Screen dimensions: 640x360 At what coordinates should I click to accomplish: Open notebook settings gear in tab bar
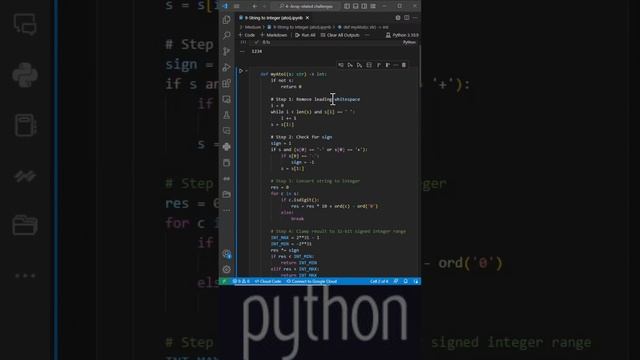[x=398, y=18]
